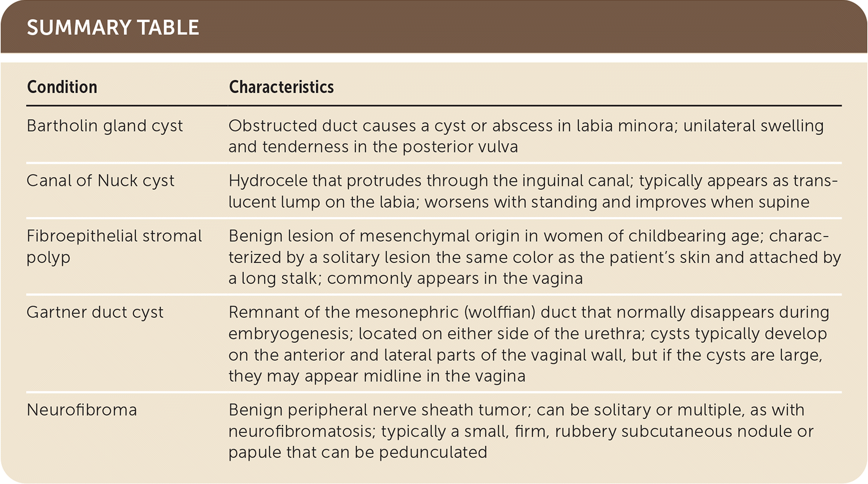Click the SUMMARY TABLE title
This screenshot has width=868, height=484.
pos(113,27)
